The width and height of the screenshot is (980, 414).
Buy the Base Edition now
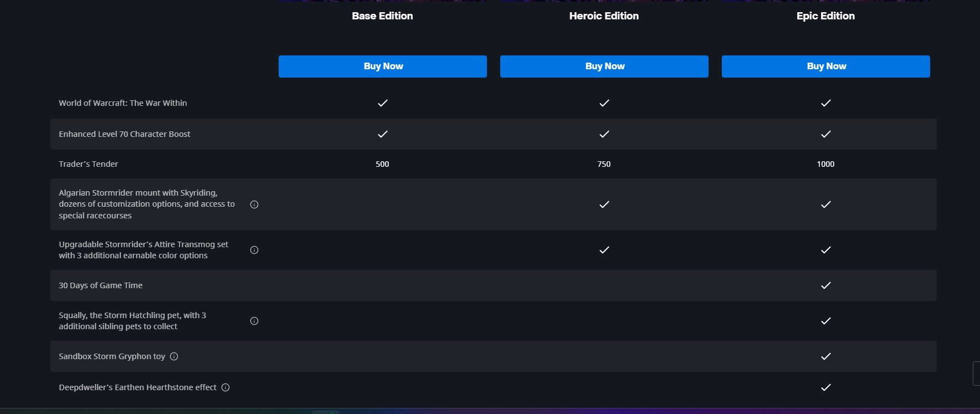pos(383,67)
